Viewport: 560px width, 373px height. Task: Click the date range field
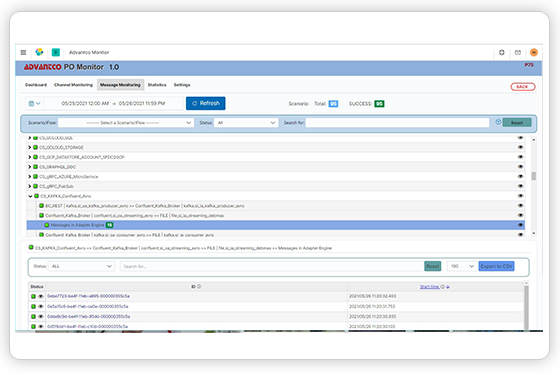pyautogui.click(x=113, y=104)
